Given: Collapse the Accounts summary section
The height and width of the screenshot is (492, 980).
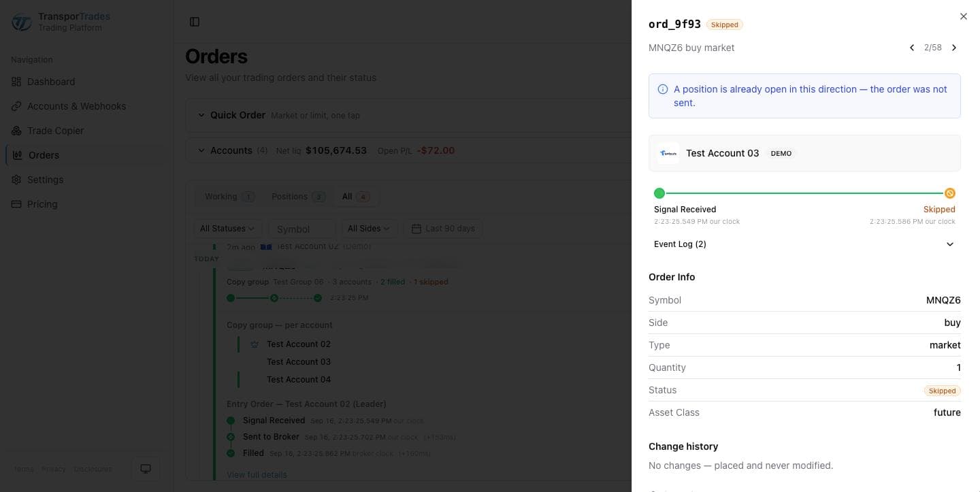Looking at the screenshot, I should [201, 150].
